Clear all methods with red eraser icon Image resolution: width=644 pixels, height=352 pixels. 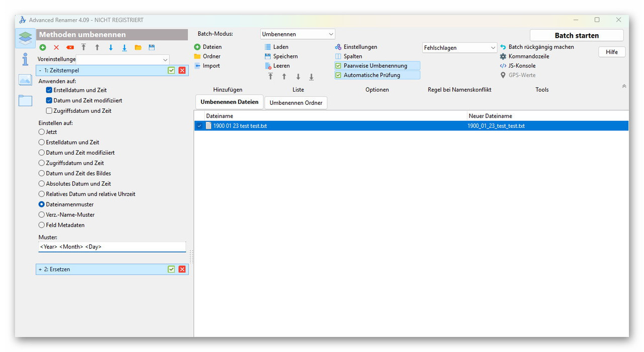tap(70, 47)
